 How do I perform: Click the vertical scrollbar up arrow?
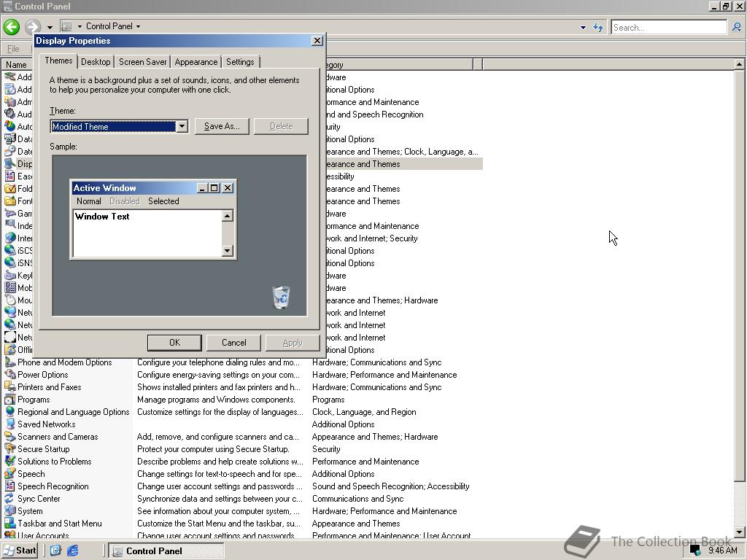[x=739, y=64]
